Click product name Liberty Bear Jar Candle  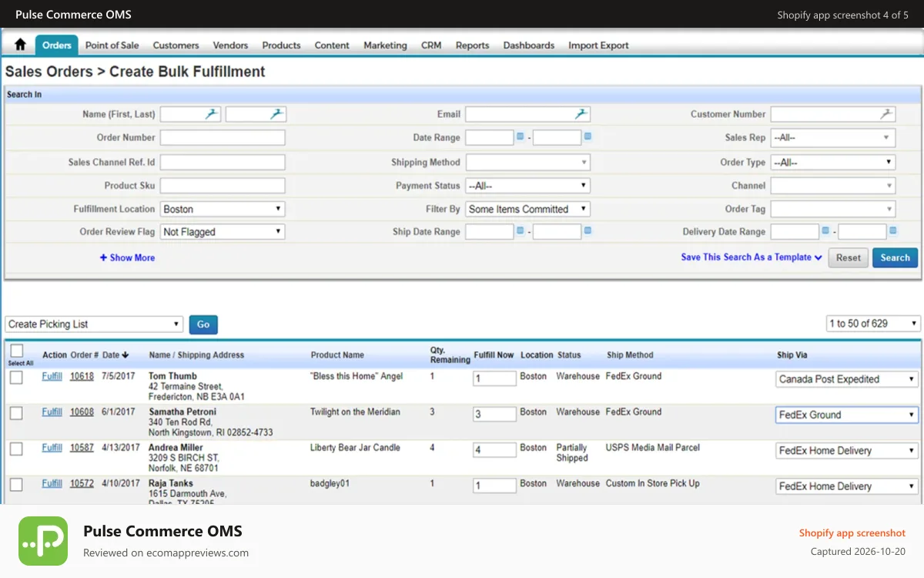click(355, 447)
